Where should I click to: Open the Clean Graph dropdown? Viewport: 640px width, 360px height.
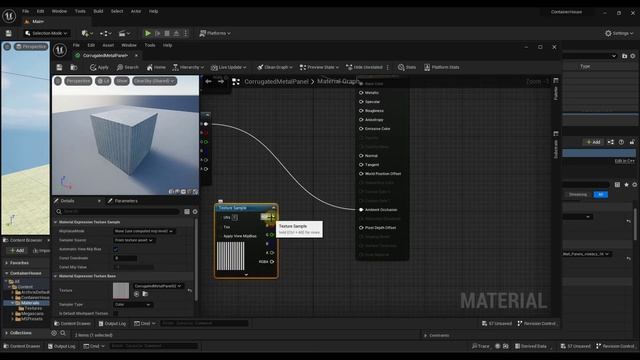coord(275,67)
